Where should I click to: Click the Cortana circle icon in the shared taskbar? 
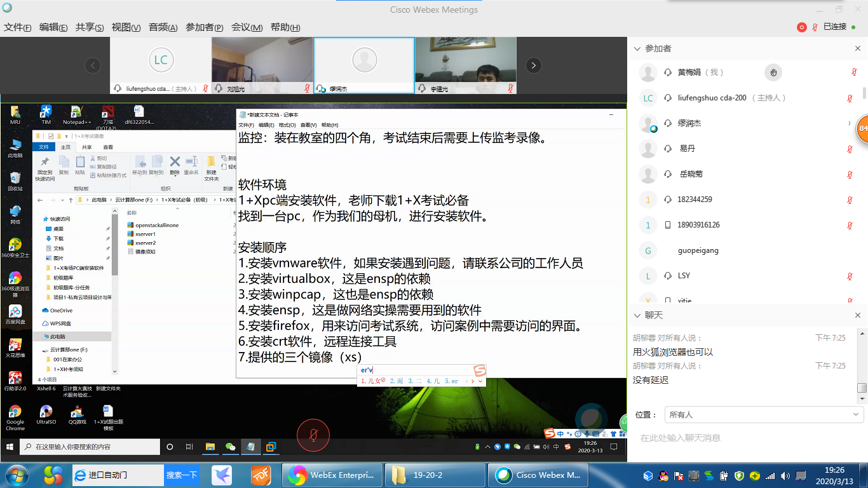[170, 447]
